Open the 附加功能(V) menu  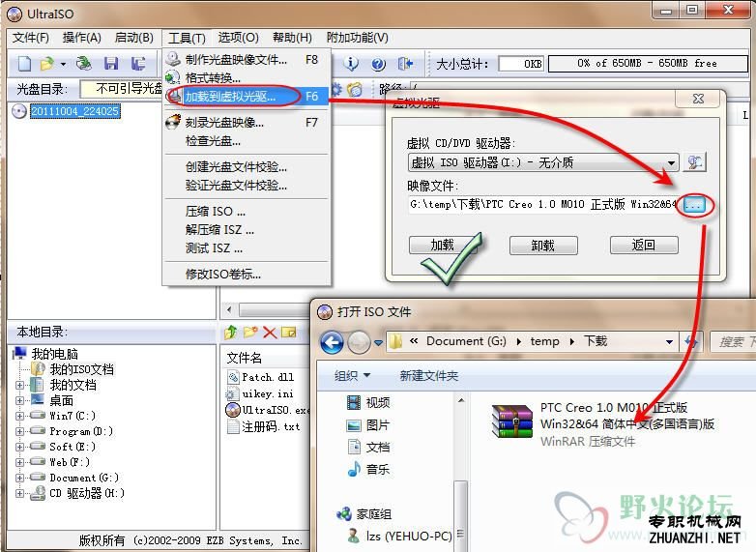click(358, 38)
